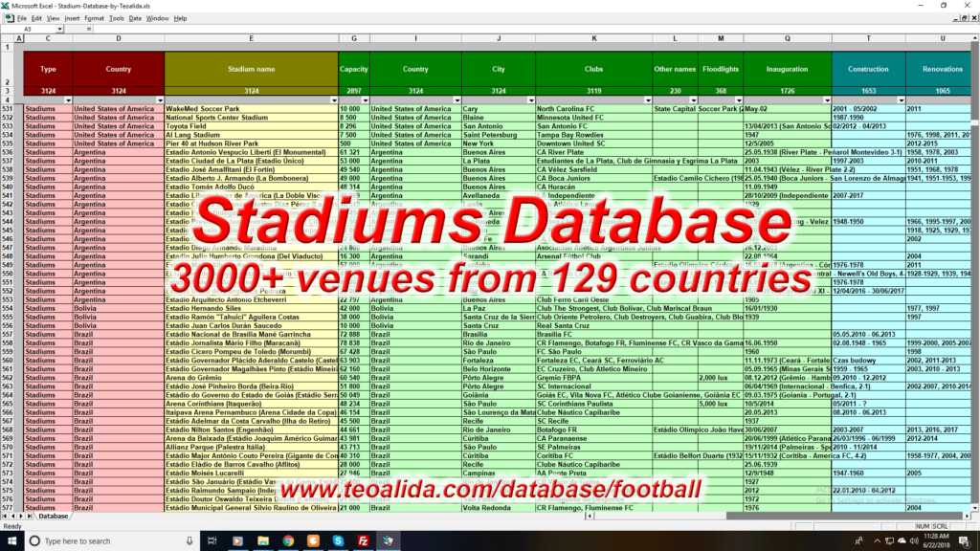Click the Cortana microphone icon

[189, 540]
